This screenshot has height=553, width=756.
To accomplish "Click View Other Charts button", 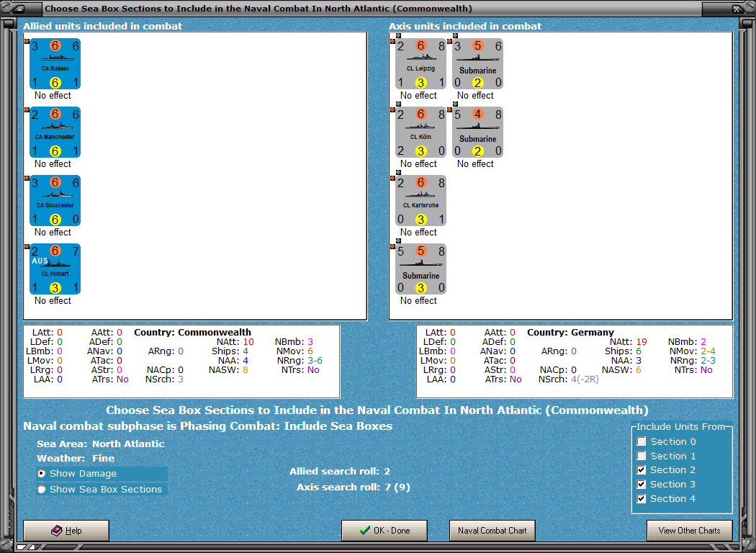I will pyautogui.click(x=690, y=531).
